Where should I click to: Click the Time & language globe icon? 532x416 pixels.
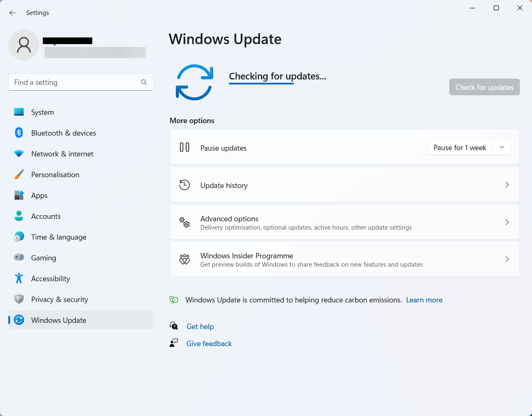pos(19,237)
